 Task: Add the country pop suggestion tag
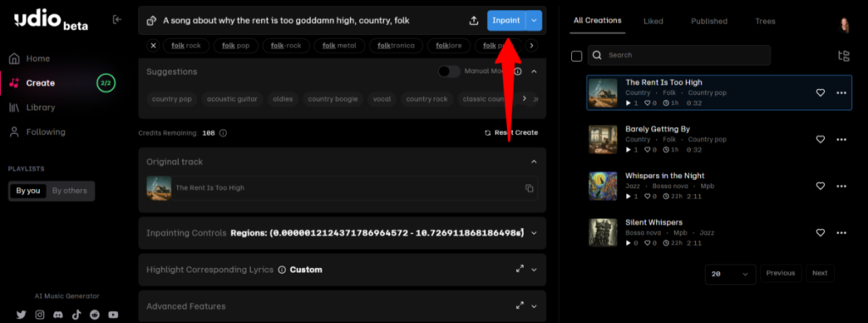click(171, 99)
